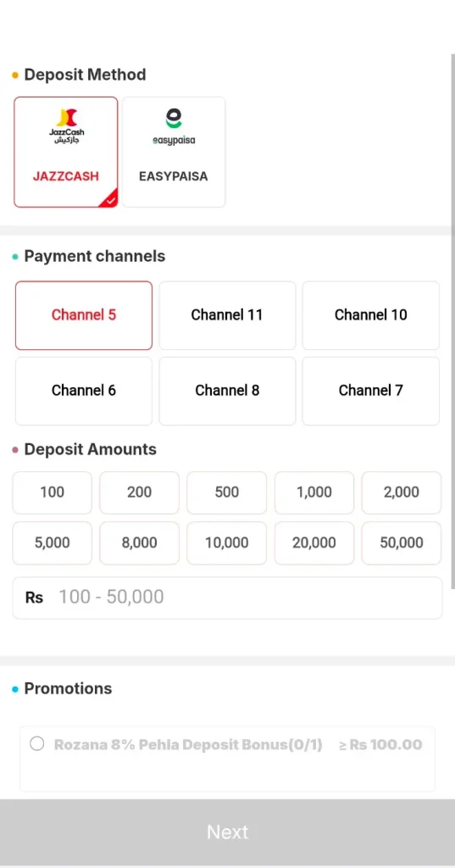Focus the Rs custom amount input field

pyautogui.click(x=227, y=598)
